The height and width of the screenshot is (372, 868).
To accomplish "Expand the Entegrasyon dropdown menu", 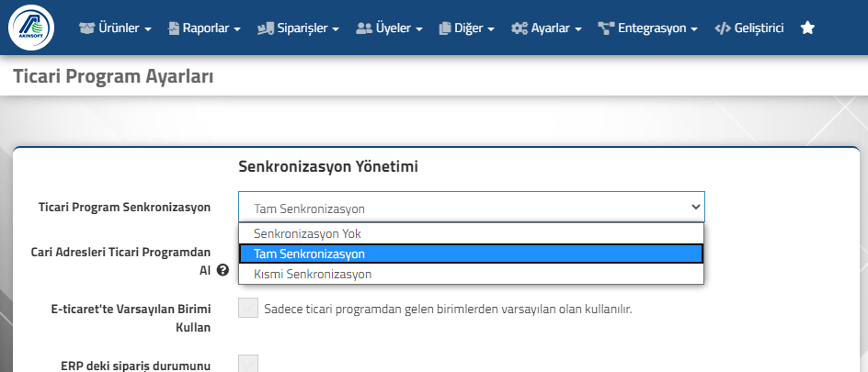I will (647, 28).
